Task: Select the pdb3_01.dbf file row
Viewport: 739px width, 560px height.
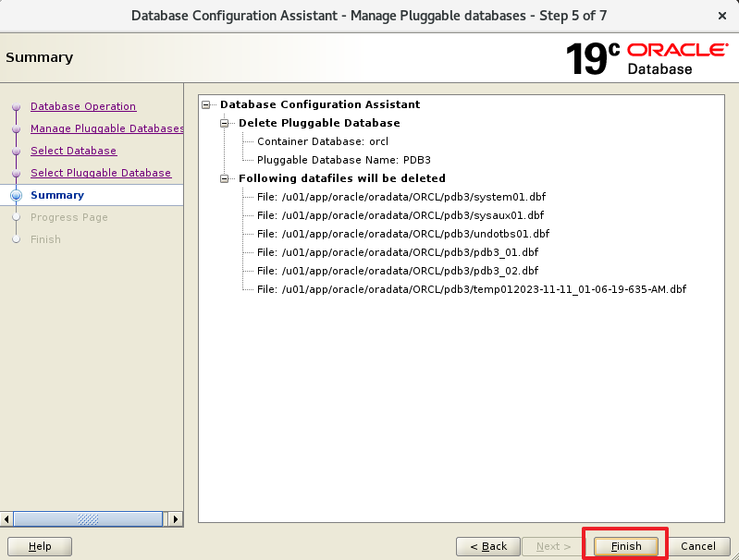Action: (398, 252)
